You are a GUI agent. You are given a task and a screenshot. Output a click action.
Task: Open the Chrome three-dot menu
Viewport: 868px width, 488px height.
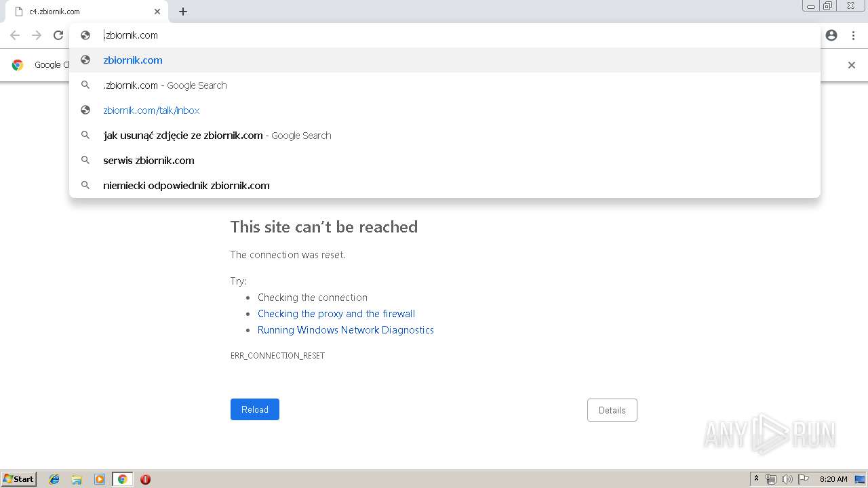pyautogui.click(x=853, y=35)
